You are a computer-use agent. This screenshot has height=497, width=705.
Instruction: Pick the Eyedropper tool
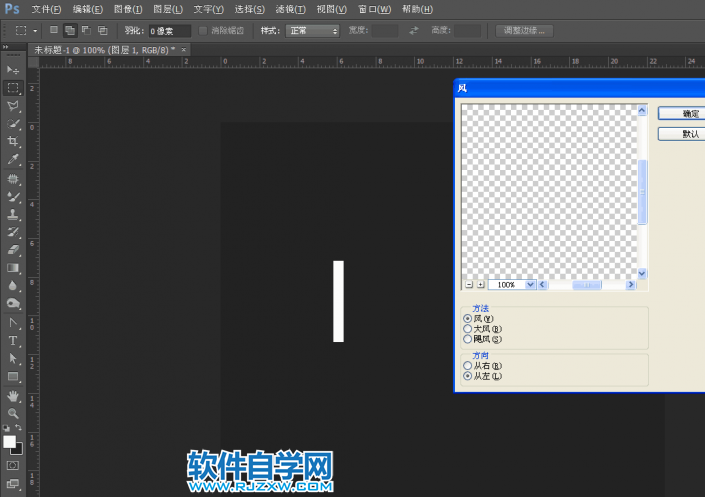pyautogui.click(x=14, y=160)
